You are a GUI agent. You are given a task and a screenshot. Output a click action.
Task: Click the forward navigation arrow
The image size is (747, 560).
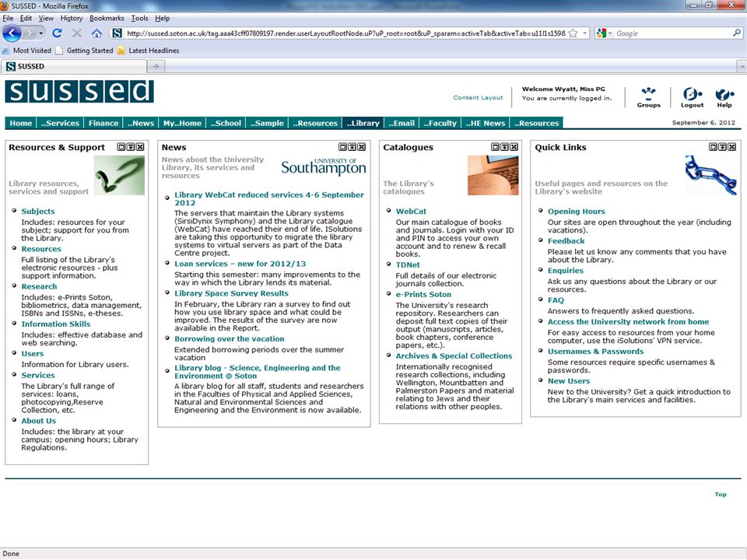[x=30, y=33]
